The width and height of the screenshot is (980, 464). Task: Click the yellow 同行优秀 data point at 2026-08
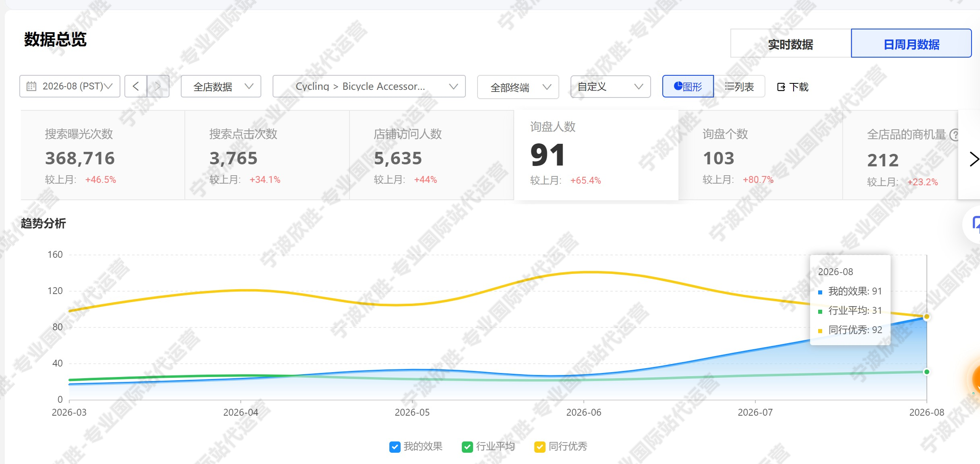point(926,317)
